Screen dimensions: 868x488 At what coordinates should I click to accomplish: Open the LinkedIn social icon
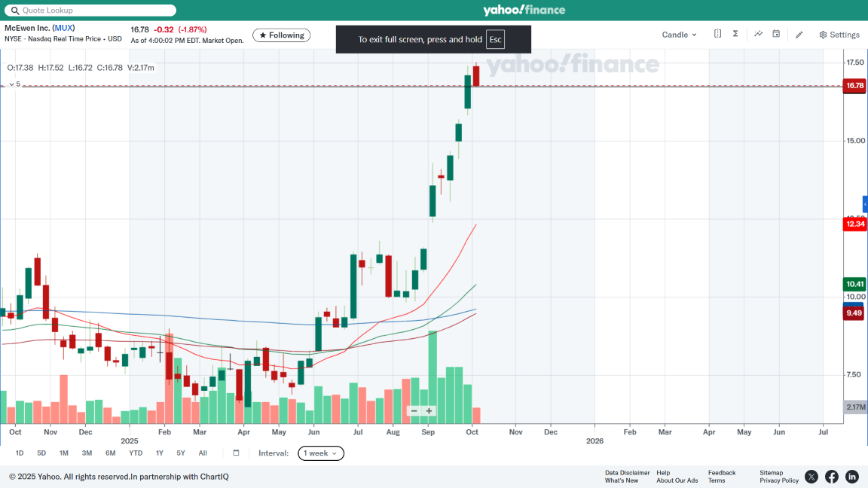point(852,477)
